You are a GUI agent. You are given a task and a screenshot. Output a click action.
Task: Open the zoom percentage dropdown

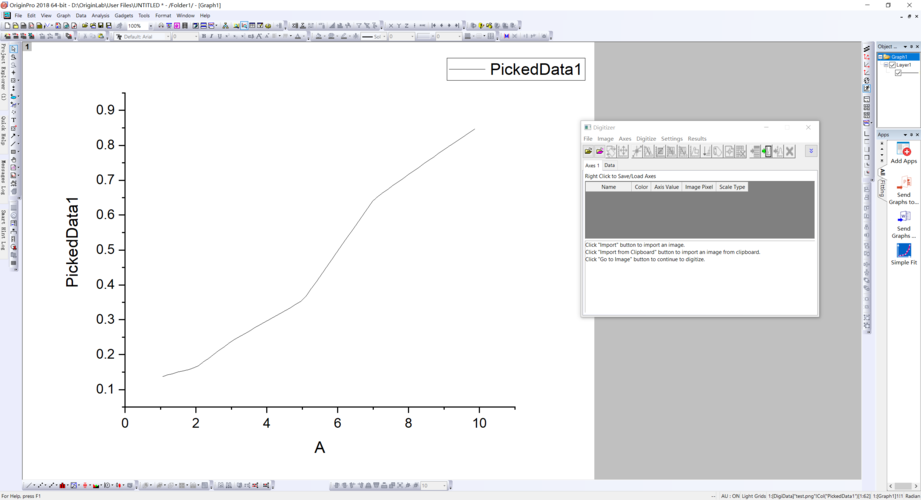(150, 26)
